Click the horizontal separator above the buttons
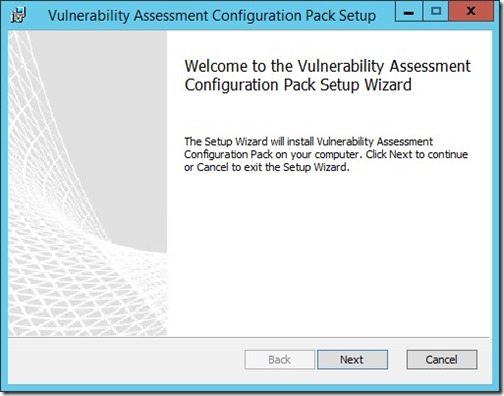The height and width of the screenshot is (396, 504). (249, 337)
